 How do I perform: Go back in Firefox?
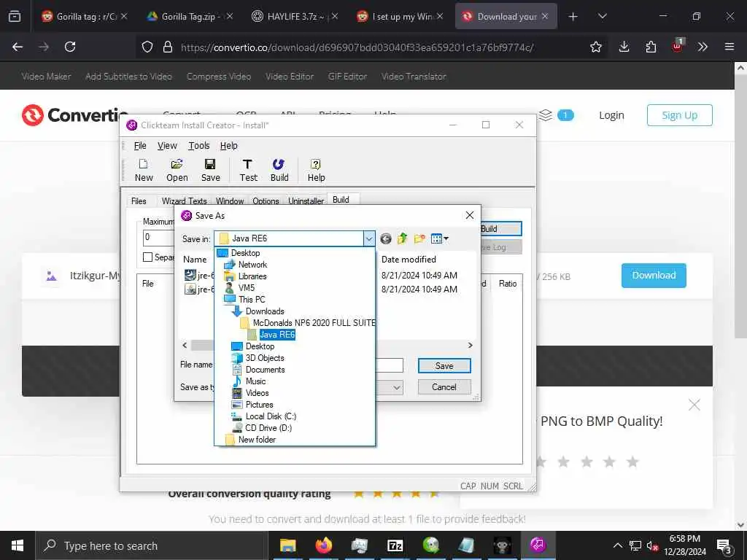click(x=18, y=47)
